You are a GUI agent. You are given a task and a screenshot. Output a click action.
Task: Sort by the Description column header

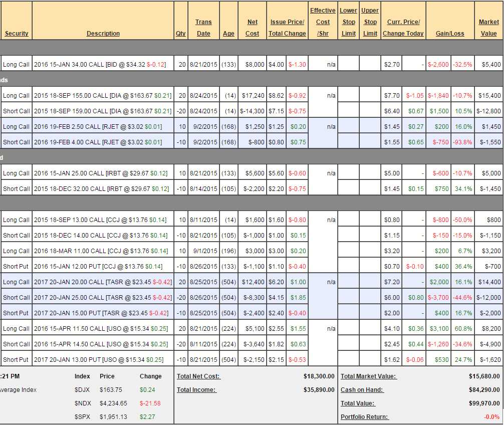click(x=103, y=34)
